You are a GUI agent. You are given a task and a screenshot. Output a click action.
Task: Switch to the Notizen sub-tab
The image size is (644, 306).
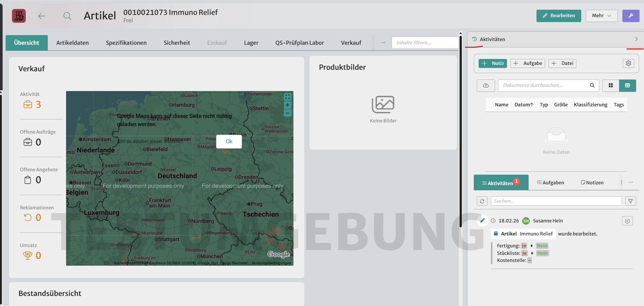point(592,182)
